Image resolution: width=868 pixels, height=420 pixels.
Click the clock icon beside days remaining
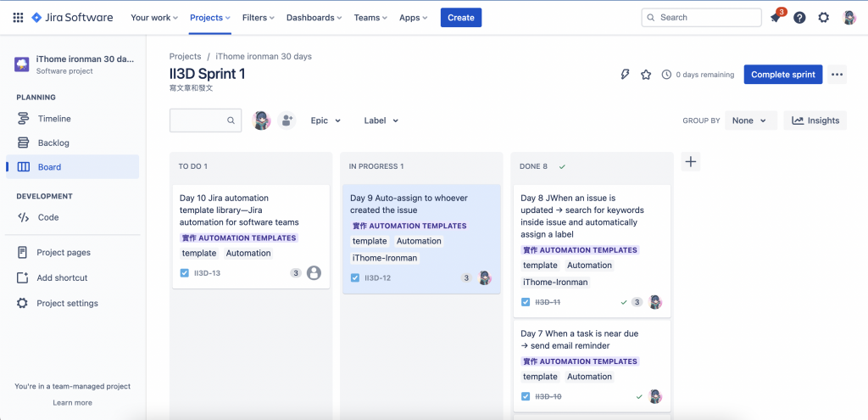666,75
